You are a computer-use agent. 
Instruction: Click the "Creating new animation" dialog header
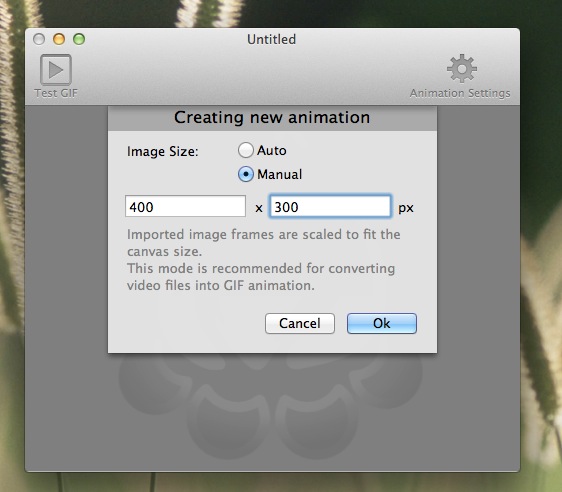pyautogui.click(x=272, y=118)
